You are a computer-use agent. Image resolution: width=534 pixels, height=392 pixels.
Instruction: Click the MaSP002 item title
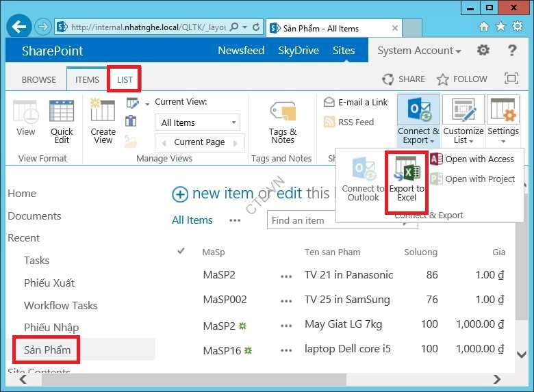click(225, 300)
